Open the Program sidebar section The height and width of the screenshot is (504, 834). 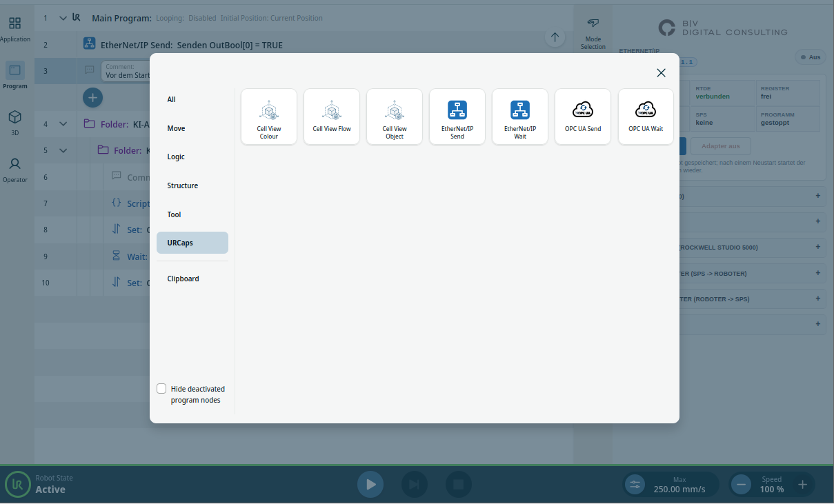coord(15,76)
